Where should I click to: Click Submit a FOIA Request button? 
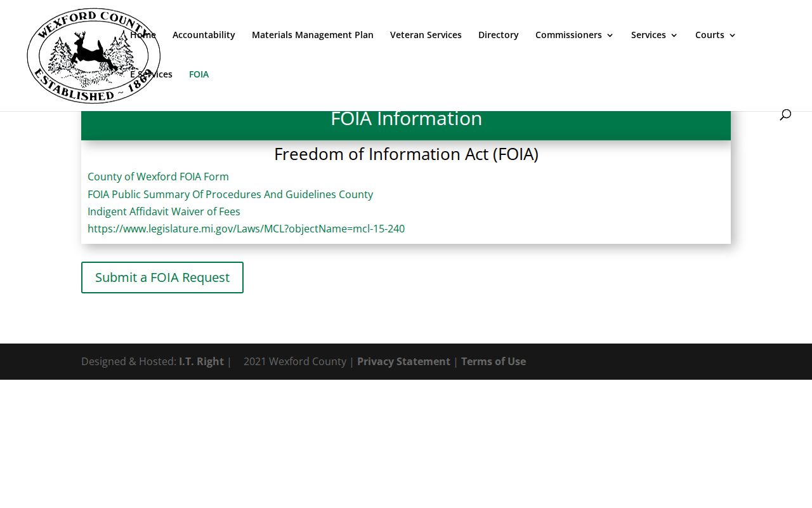[x=162, y=277]
